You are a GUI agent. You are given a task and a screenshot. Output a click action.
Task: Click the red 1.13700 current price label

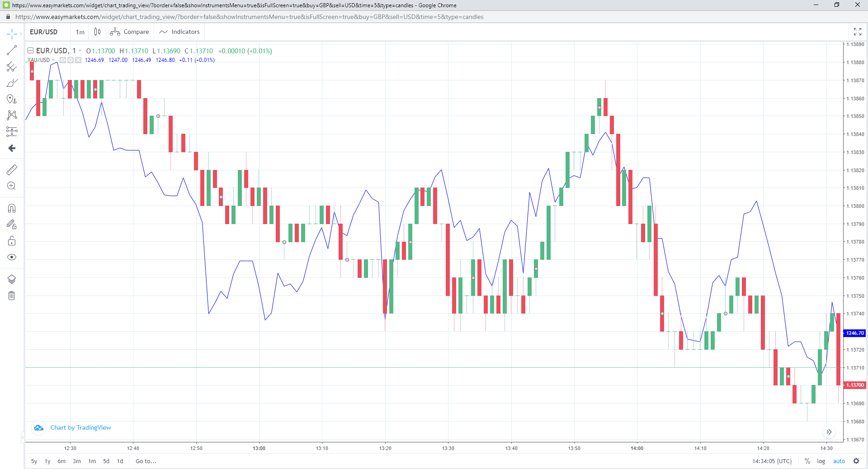[x=854, y=385]
